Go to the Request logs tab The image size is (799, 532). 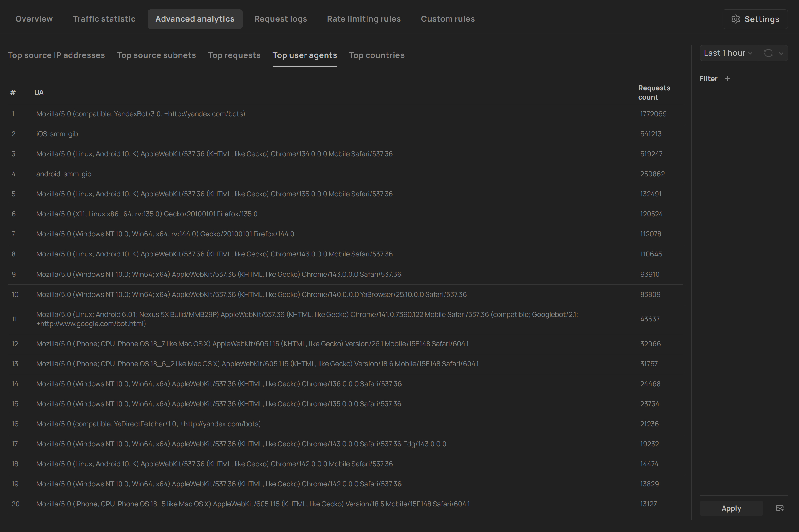280,19
